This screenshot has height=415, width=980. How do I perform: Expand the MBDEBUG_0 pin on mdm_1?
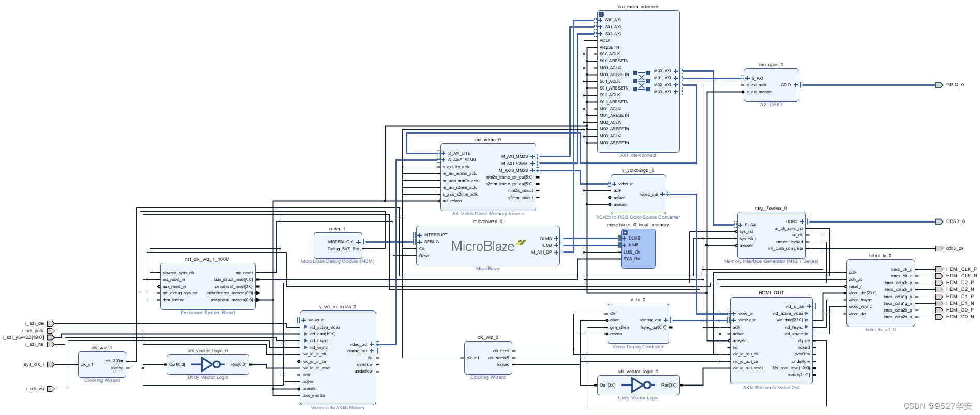pyautogui.click(x=358, y=242)
